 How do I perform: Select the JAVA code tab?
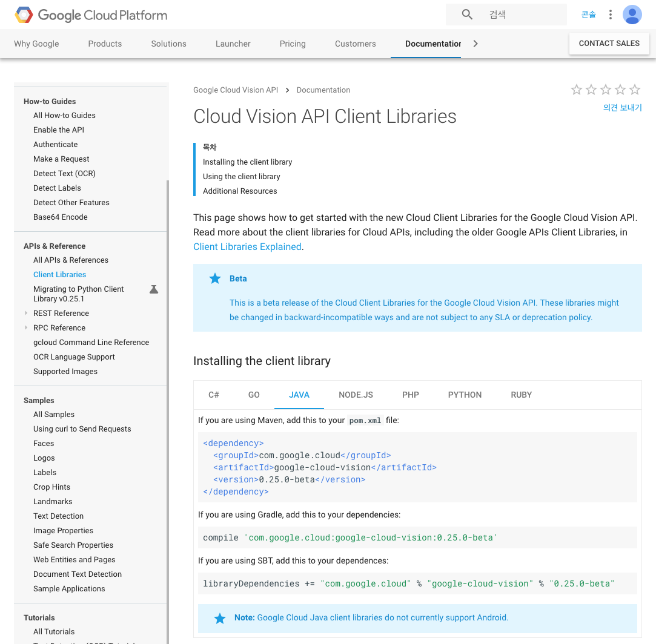[299, 395]
